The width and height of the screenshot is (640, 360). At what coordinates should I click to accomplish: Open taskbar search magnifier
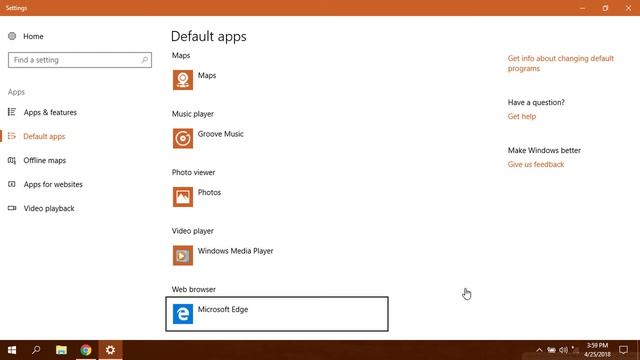coord(36,350)
